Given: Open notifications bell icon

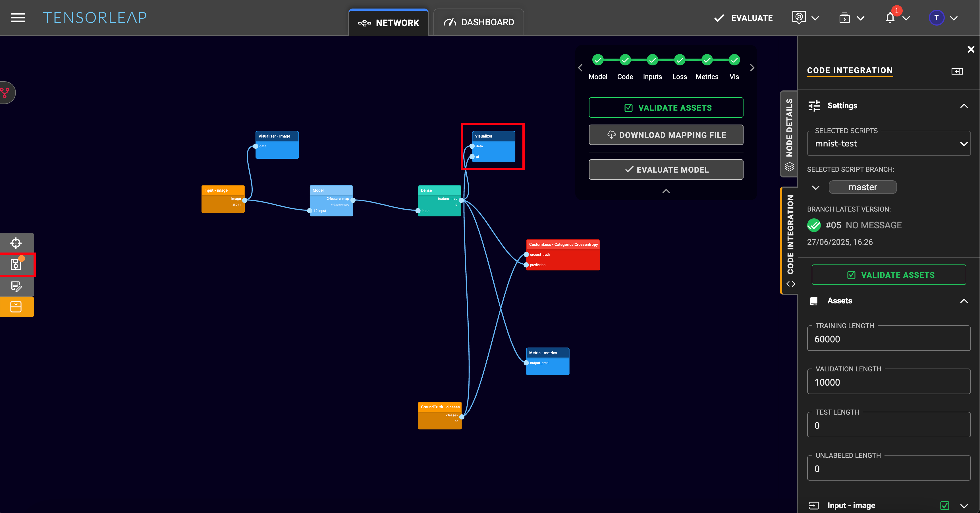Looking at the screenshot, I should coord(889,18).
